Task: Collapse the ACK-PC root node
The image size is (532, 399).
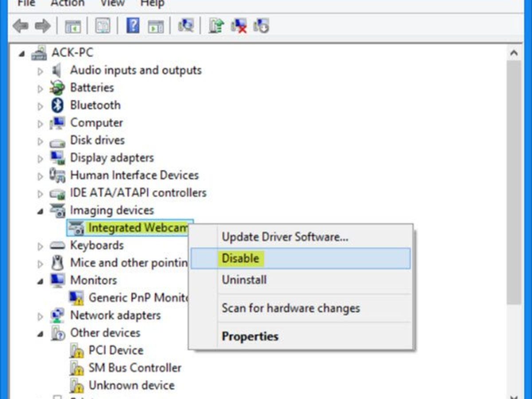Action: 21,54
